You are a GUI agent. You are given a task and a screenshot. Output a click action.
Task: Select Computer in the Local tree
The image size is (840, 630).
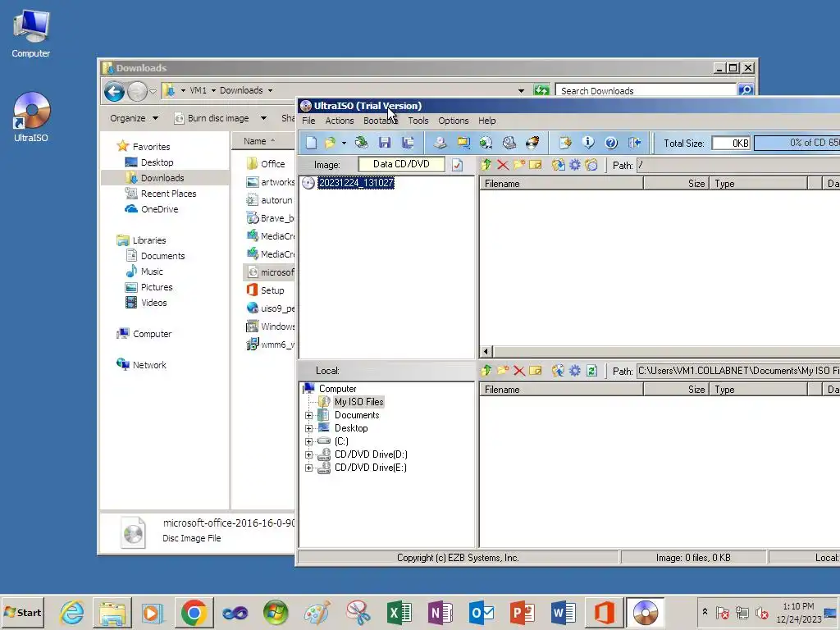pos(337,388)
